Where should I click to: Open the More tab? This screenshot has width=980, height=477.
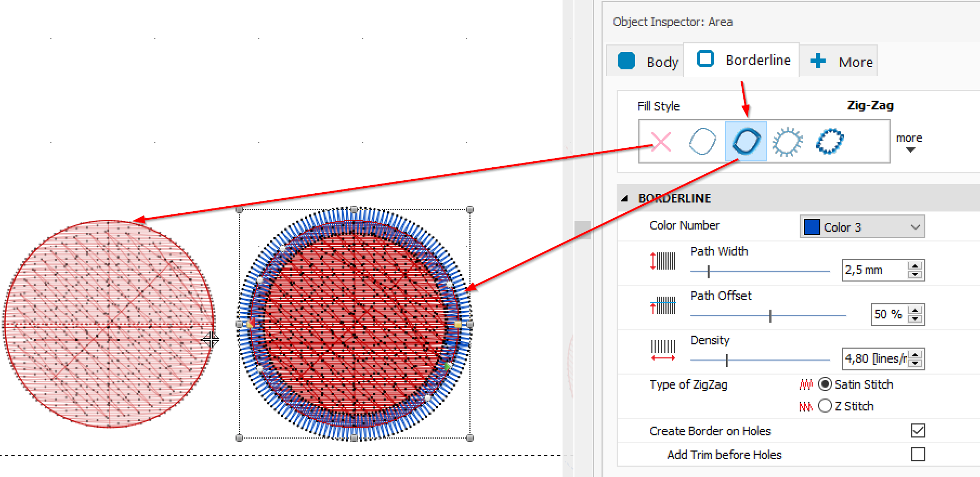[x=839, y=61]
